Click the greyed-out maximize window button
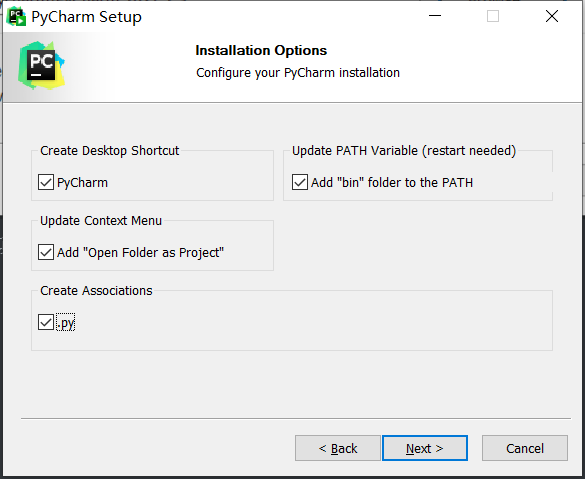Viewport: 585px width, 479px height. [x=493, y=16]
